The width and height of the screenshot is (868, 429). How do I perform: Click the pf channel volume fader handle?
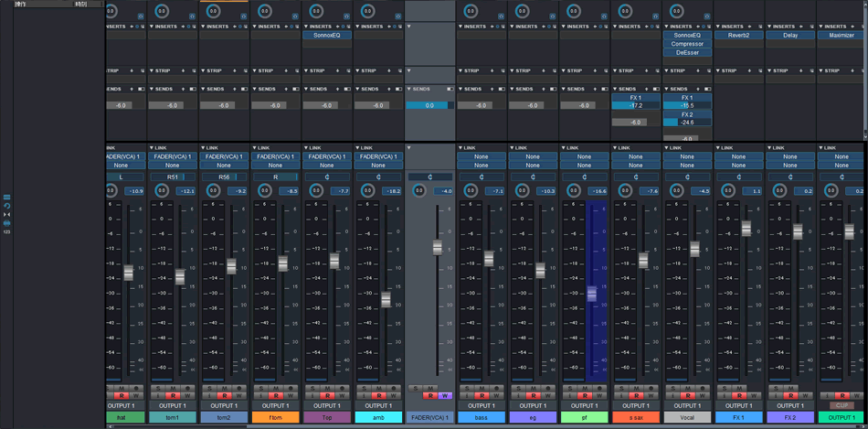click(x=591, y=294)
